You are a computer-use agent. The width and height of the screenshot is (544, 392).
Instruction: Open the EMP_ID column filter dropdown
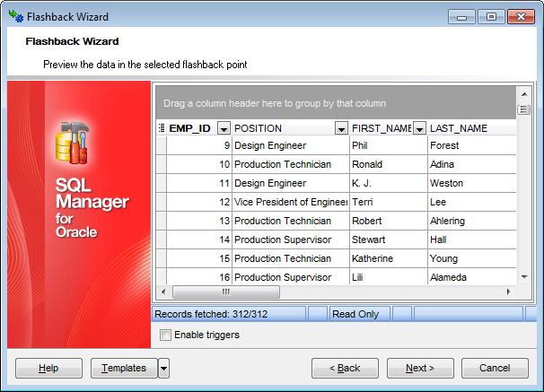pos(224,128)
